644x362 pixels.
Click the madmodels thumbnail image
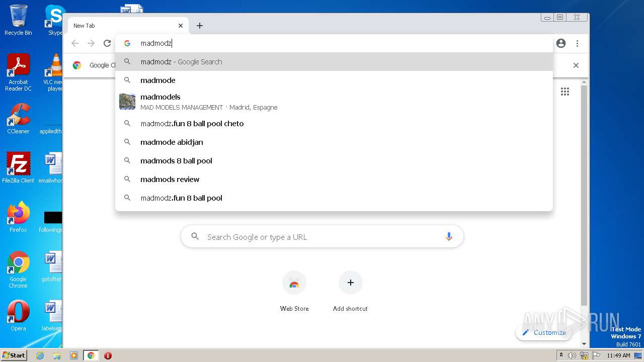tap(127, 102)
